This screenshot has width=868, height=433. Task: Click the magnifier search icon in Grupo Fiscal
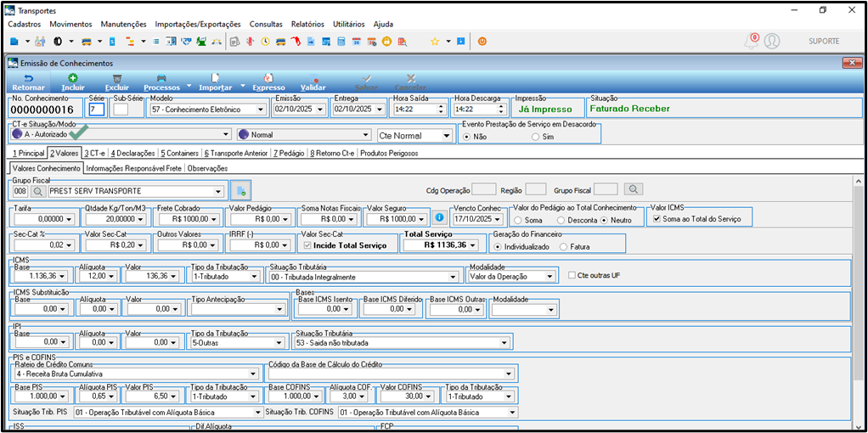[x=38, y=191]
